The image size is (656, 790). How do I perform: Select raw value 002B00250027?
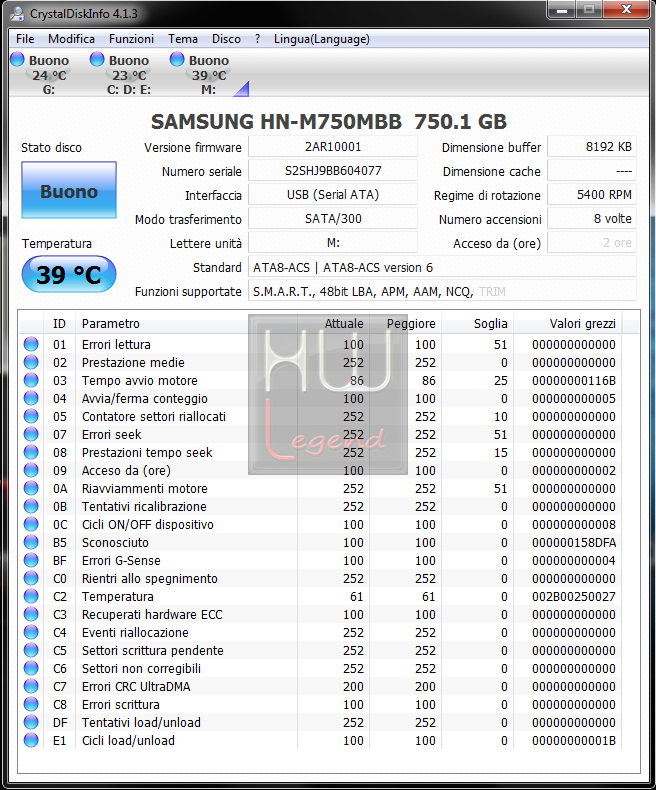[573, 597]
